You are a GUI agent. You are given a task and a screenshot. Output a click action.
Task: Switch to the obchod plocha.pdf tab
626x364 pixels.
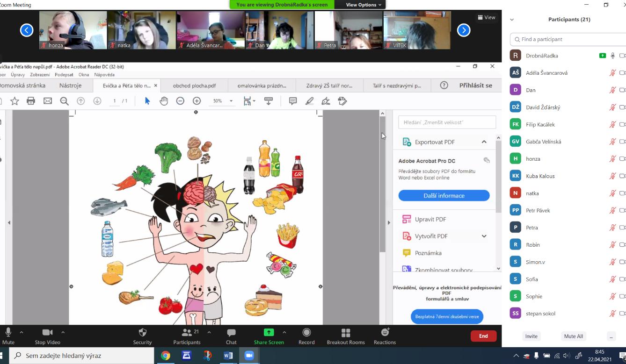click(x=194, y=86)
